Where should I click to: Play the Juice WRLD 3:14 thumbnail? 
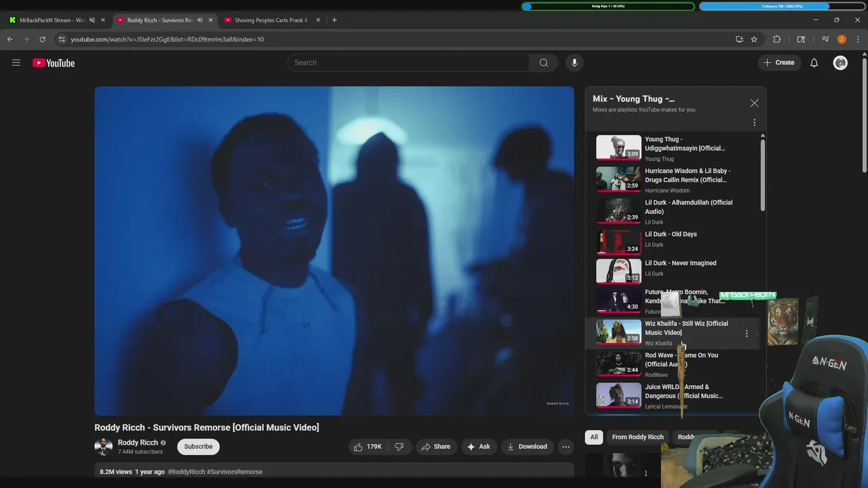tap(618, 396)
